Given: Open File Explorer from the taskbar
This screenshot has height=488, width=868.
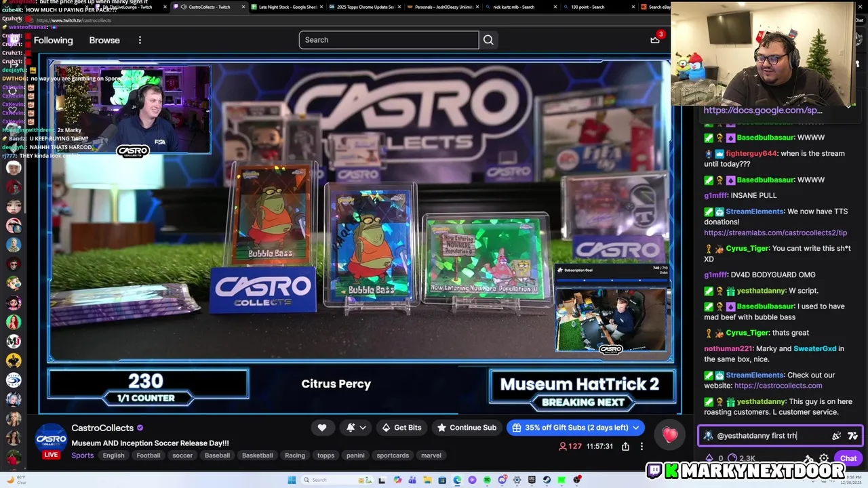Looking at the screenshot, I should pos(427,480).
